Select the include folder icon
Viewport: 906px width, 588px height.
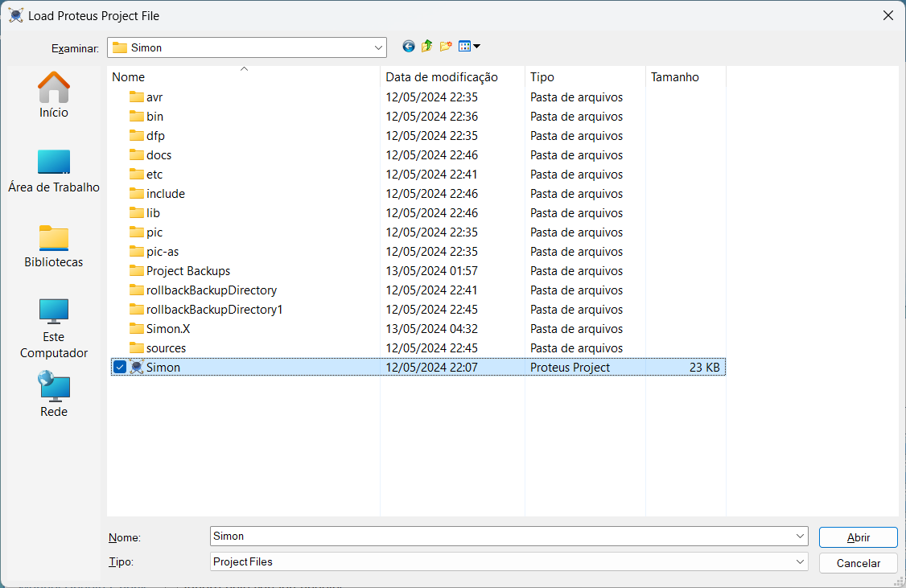(136, 194)
